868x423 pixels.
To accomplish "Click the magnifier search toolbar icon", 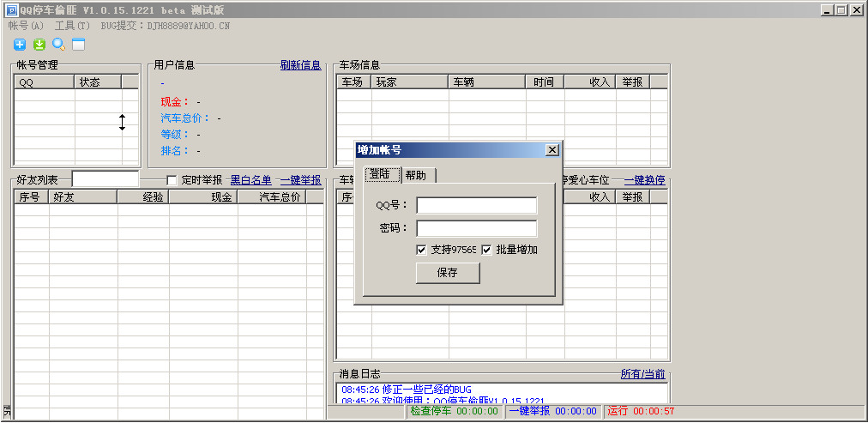I will click(x=58, y=45).
